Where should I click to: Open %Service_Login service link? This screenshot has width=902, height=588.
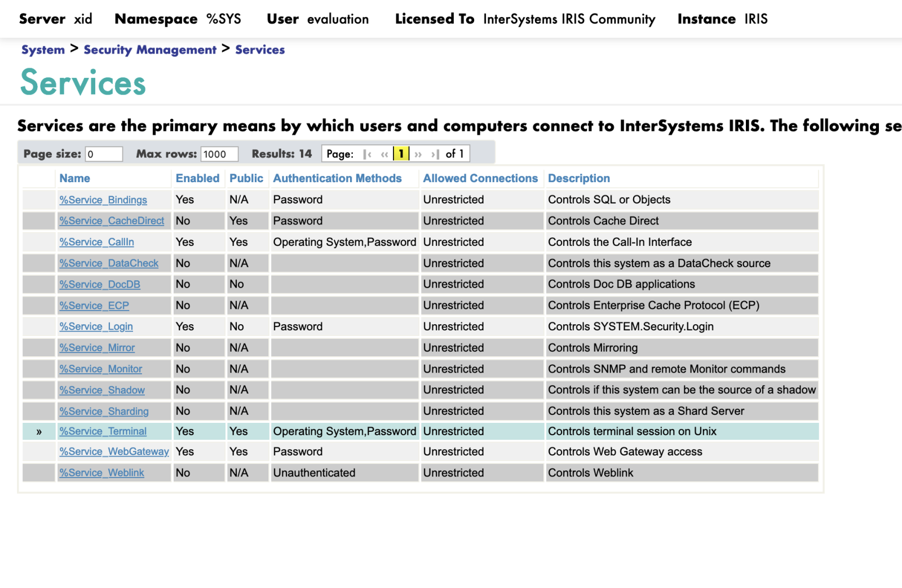coord(96,326)
